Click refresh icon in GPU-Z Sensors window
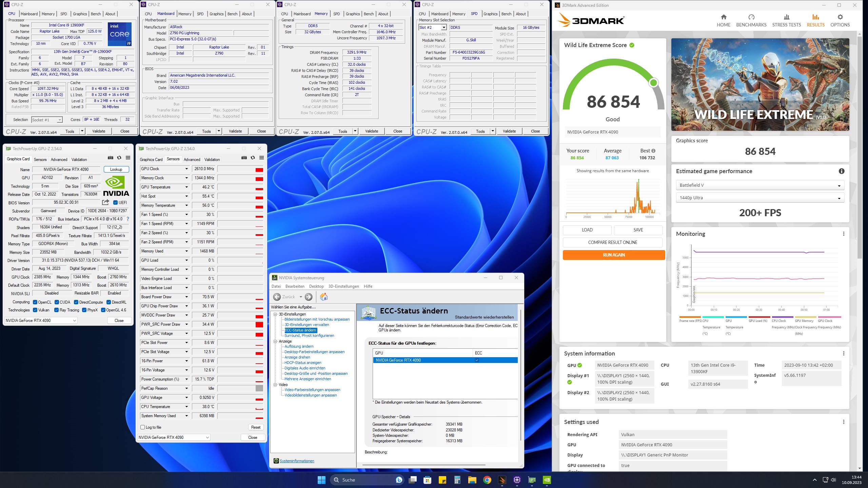 [253, 158]
